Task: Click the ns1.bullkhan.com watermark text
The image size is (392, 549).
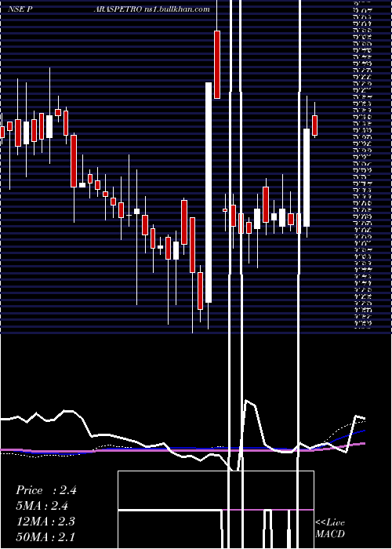Action: pos(176,9)
